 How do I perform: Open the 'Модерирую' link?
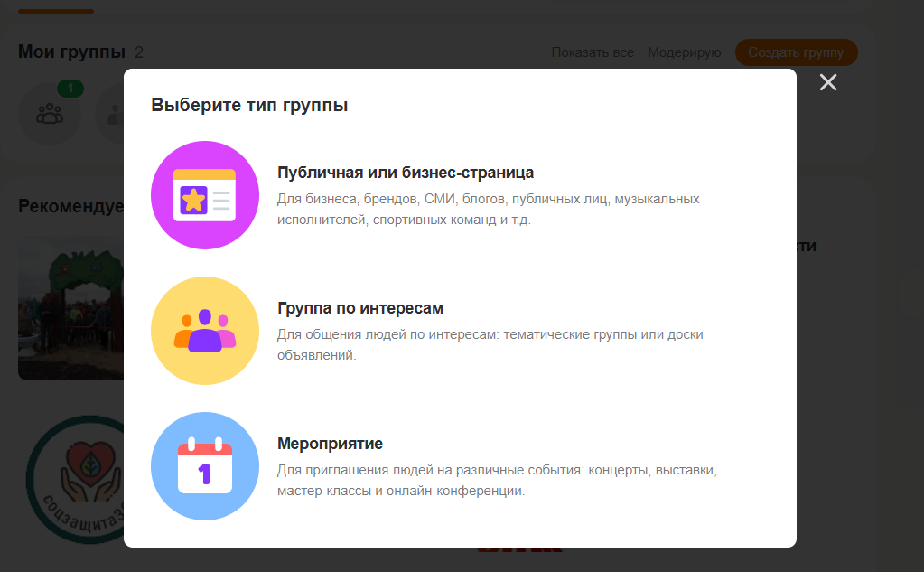click(684, 52)
